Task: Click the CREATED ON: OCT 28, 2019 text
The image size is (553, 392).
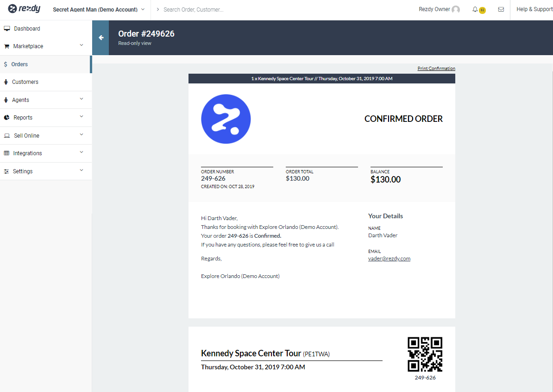Action: pyautogui.click(x=227, y=187)
